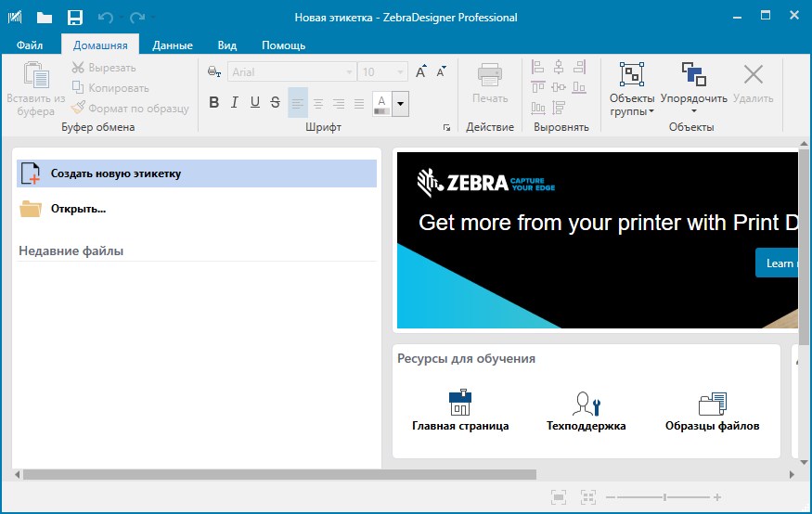Viewport: 812px width, 514px height.
Task: Align objects to horizontal centers
Action: click(559, 66)
